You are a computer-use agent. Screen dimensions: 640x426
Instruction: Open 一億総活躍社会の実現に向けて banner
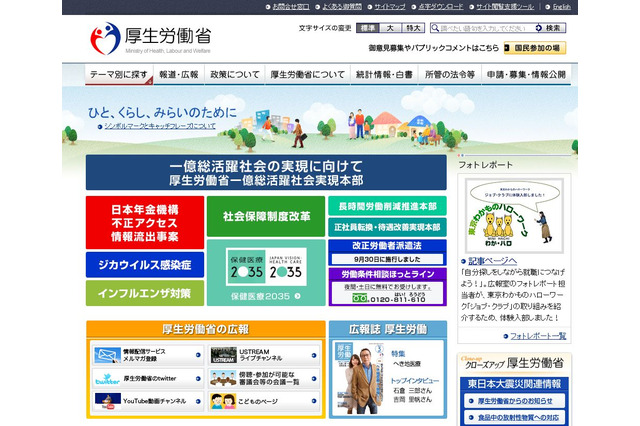coord(266,172)
